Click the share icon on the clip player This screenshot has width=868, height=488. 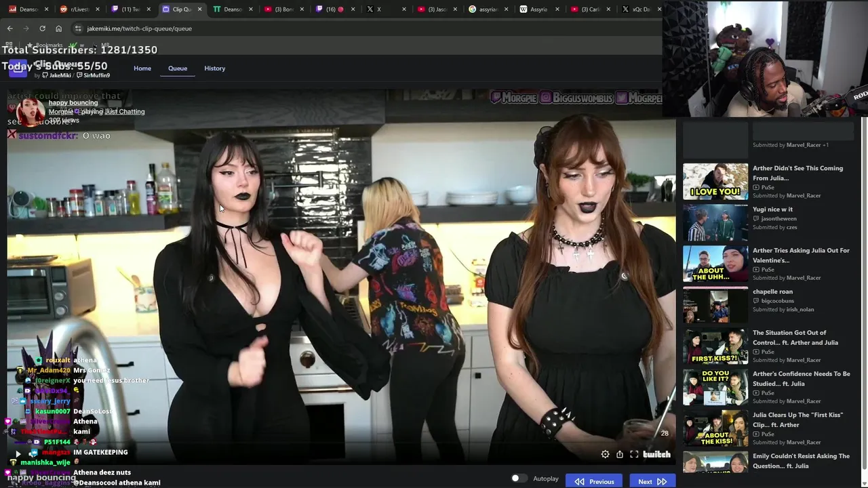(x=620, y=454)
